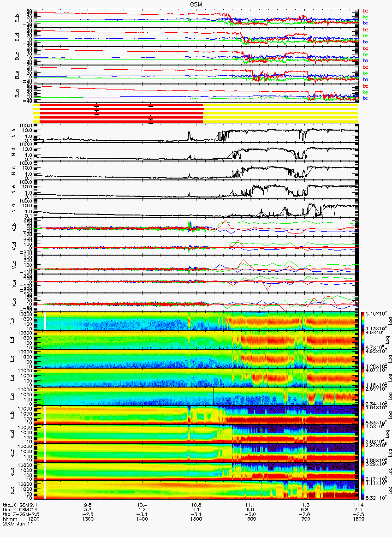Click the 1200 time tick label
The height and width of the screenshot is (537, 392).
[35, 519]
